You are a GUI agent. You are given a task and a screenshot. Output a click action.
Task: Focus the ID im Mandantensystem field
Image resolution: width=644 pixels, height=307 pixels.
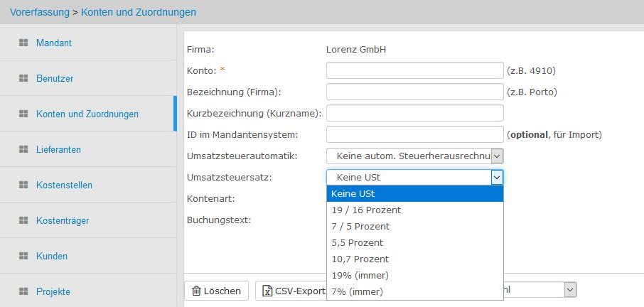[415, 134]
